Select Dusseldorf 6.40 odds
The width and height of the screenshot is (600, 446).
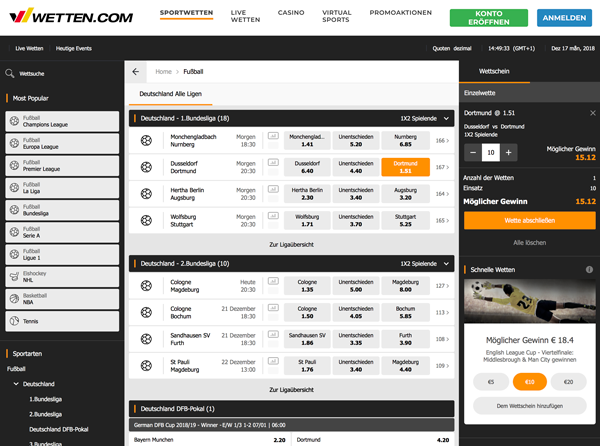307,167
